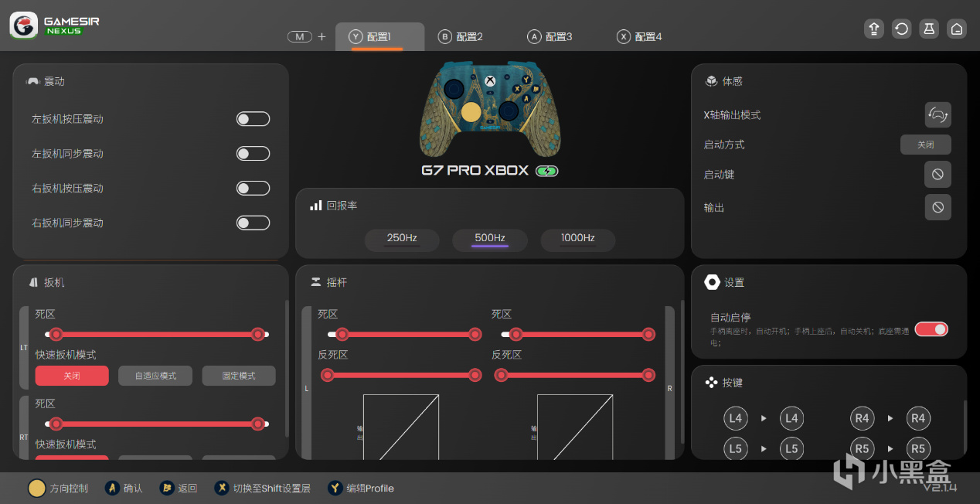
Task: Click the X-axis output mode steering icon
Action: [937, 114]
